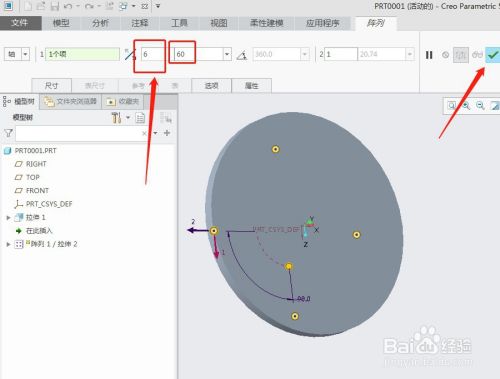This screenshot has height=379, width=500.
Task: Open the 文件 menu
Action: coord(20,23)
